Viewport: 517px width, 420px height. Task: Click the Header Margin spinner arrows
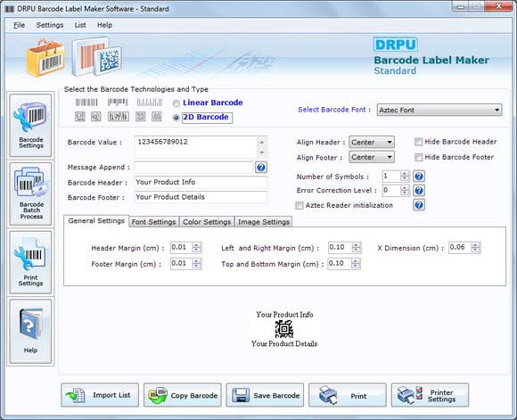[196, 247]
